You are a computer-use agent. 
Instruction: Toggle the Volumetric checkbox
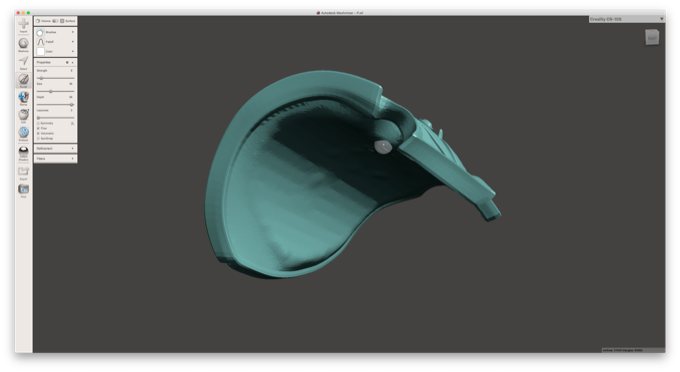pos(38,134)
